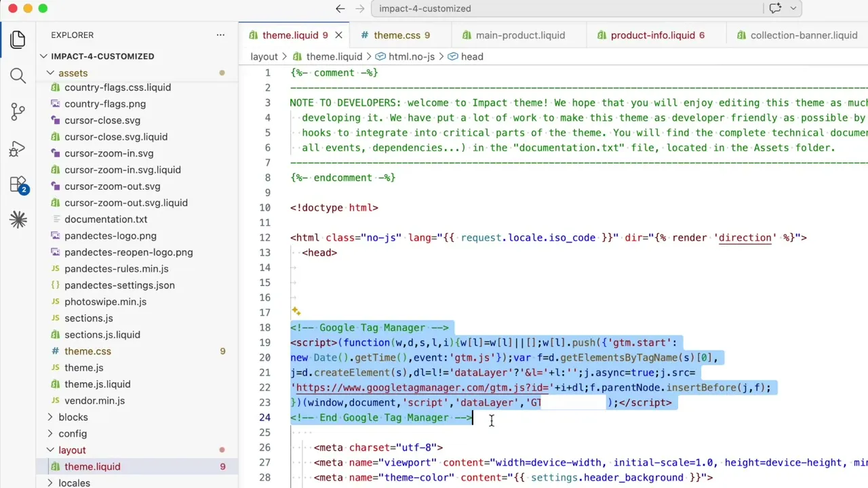Click the googletagmanager.com URL on line 22
Screen dimensions: 868x488
point(422,388)
